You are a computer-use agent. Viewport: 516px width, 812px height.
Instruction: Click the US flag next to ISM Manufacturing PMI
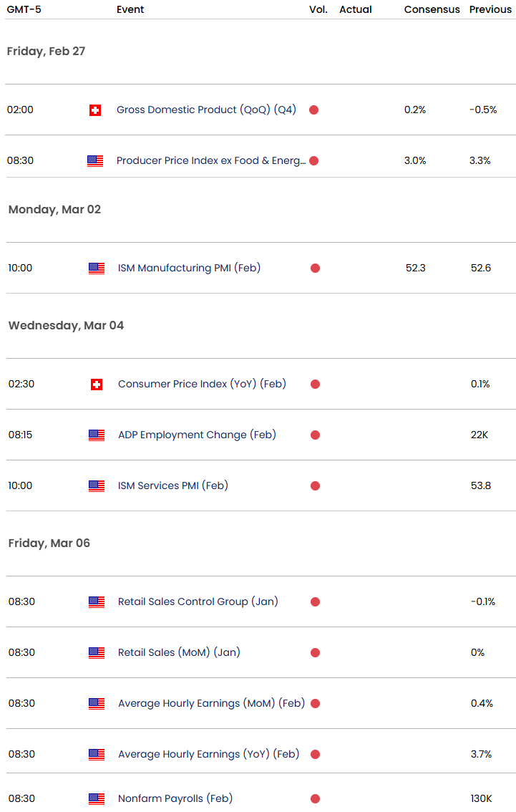[x=96, y=269]
